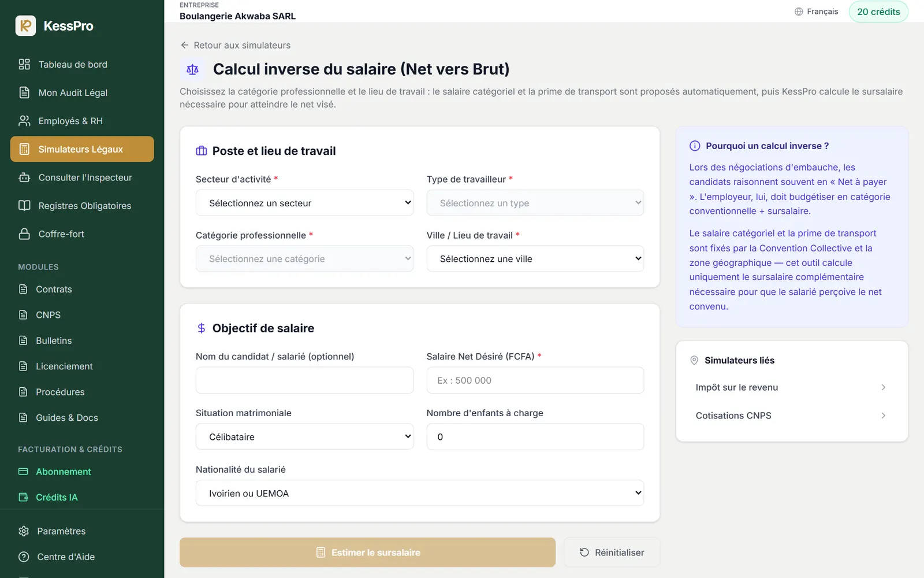Click the 20 crédits badge
This screenshot has height=578, width=924.
click(878, 12)
